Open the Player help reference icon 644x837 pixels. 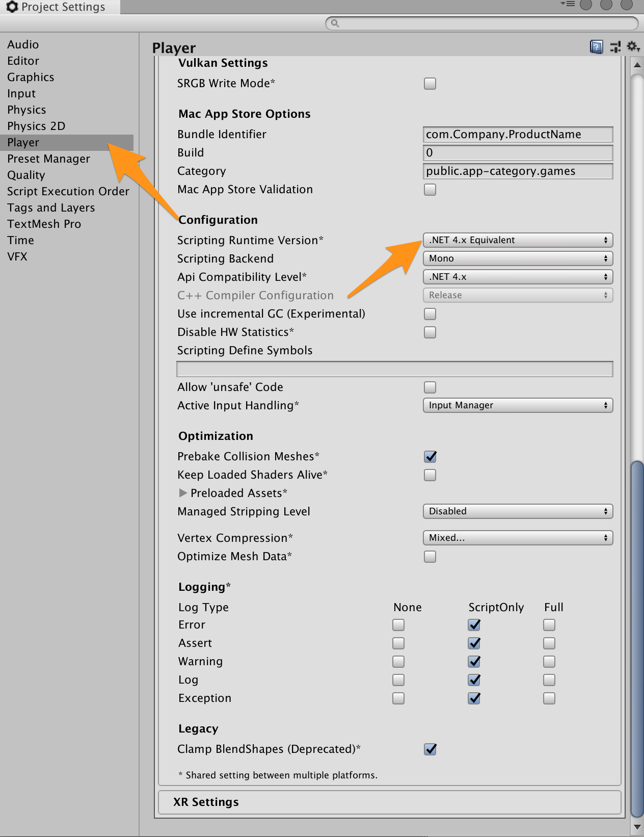596,47
